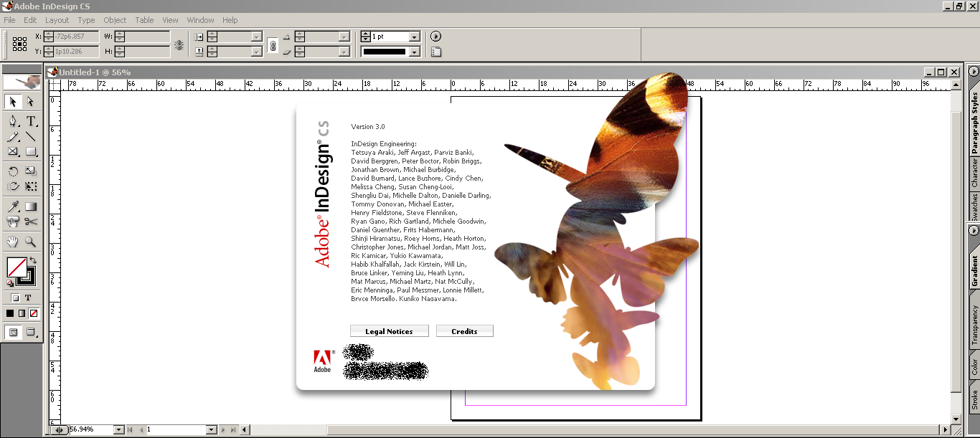Select the Rotate tool

click(13, 171)
